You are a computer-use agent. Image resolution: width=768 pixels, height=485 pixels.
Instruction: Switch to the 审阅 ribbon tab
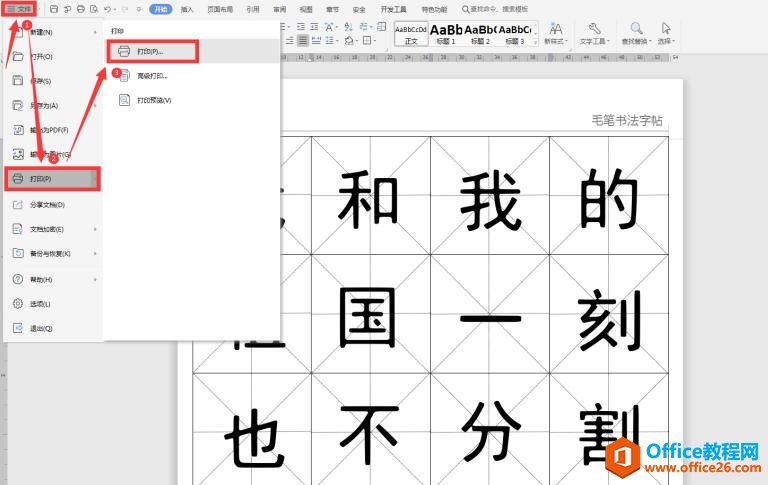pyautogui.click(x=279, y=9)
